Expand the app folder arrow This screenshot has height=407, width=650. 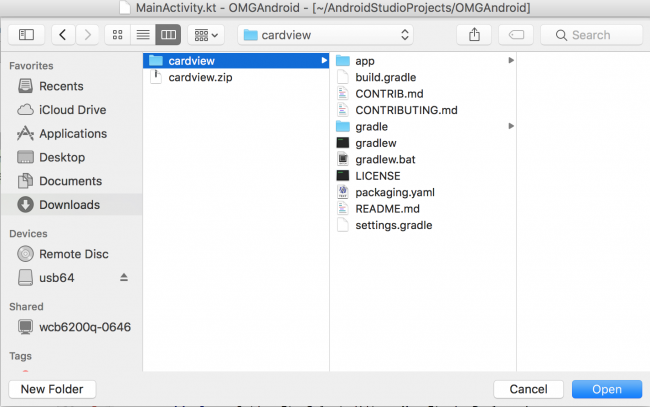point(511,61)
